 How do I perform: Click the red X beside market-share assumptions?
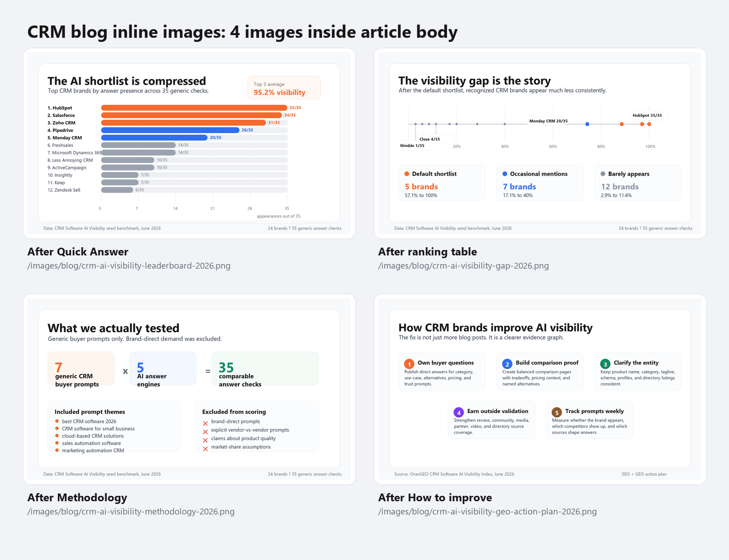point(205,449)
